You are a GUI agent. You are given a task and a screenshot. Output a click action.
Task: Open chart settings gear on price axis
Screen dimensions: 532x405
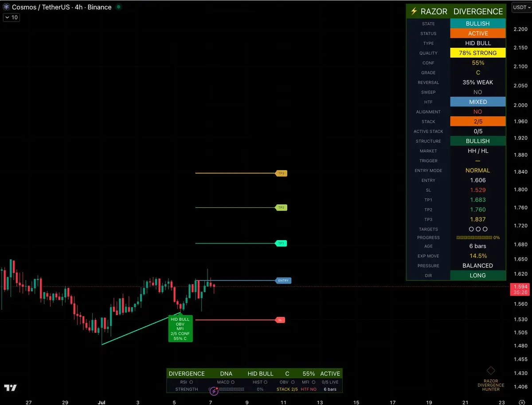[522, 402]
